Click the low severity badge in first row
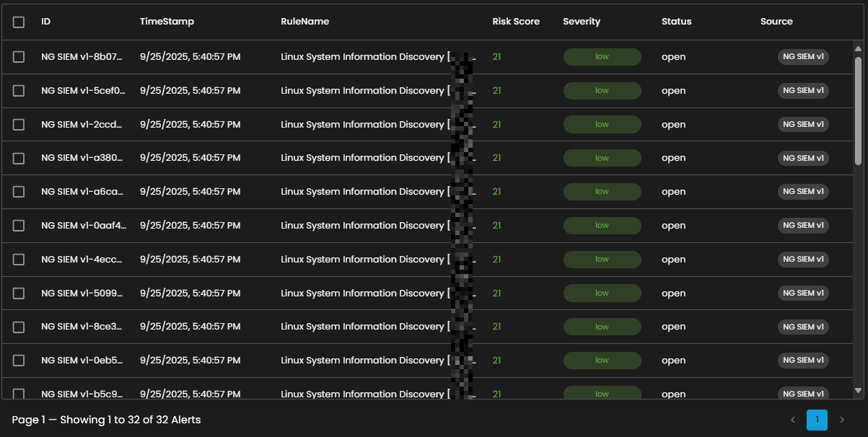868x437 pixels. pyautogui.click(x=602, y=57)
